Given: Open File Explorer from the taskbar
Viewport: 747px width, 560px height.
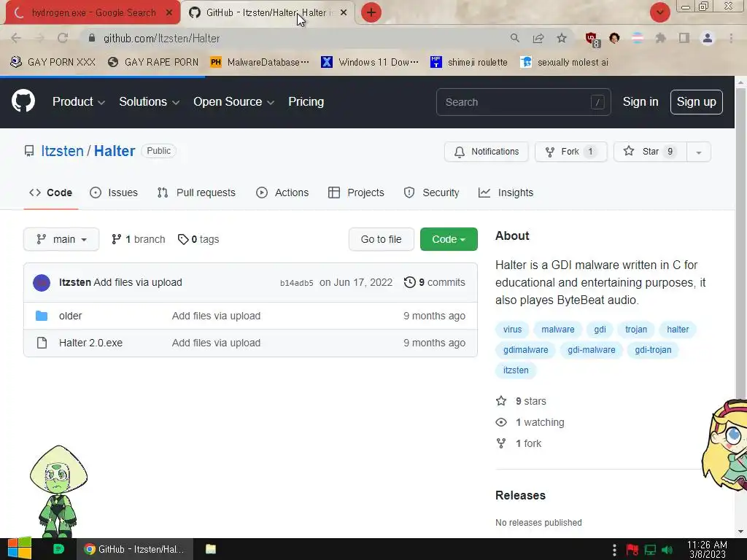Looking at the screenshot, I should tap(211, 549).
